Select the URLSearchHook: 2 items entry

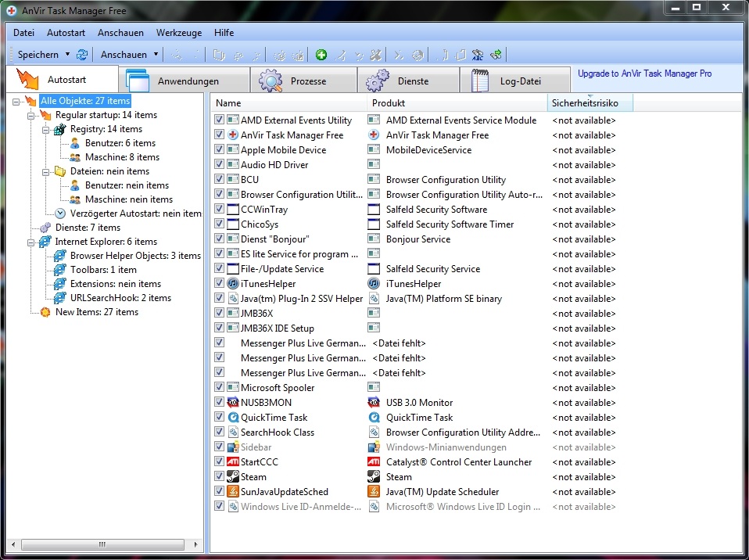[121, 298]
